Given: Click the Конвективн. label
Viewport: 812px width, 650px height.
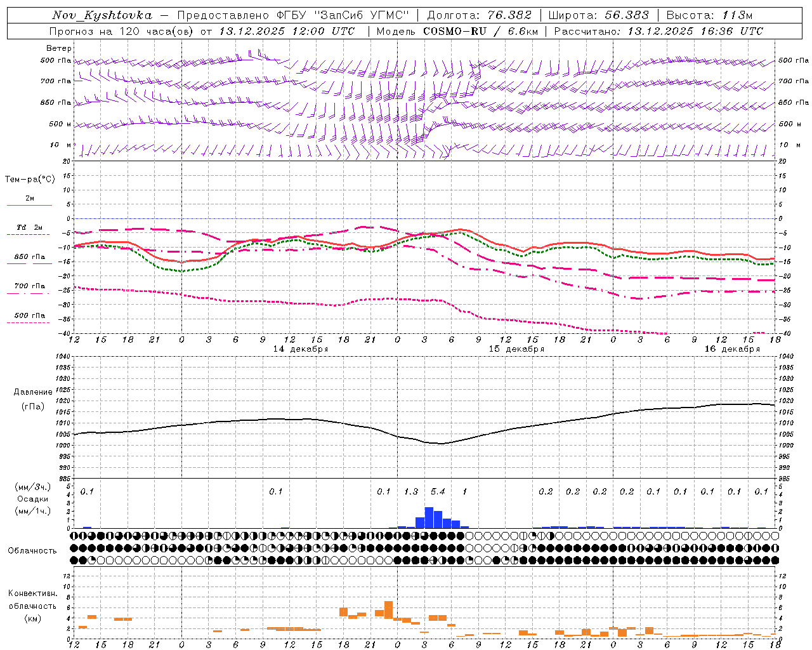Looking at the screenshot, I should click(x=33, y=594).
